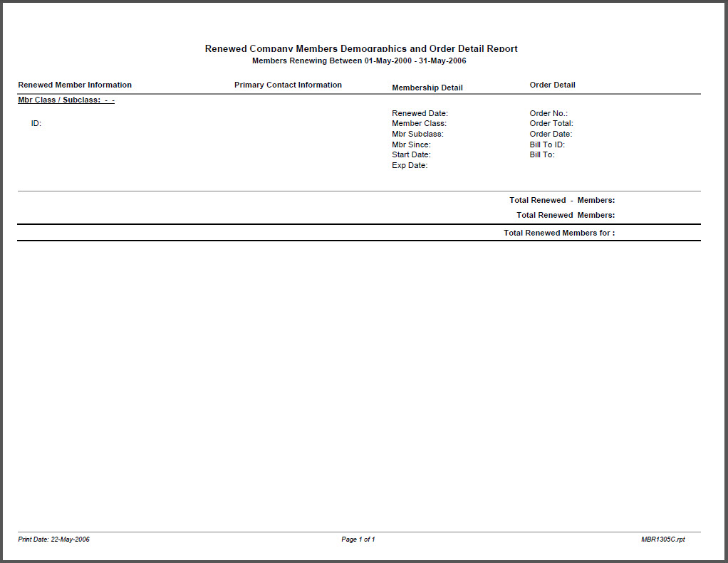Click the Mbr Since field label
Viewport: 728px width, 563px height.
click(411, 144)
